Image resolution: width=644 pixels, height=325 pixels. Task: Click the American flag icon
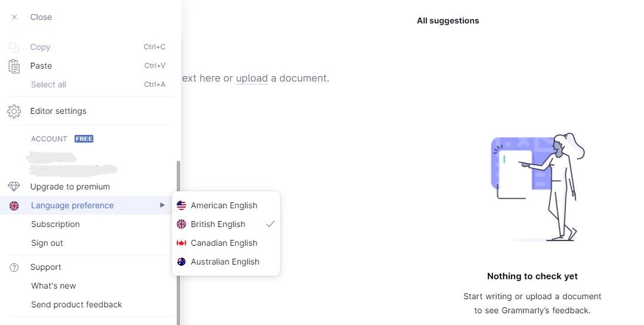tap(181, 205)
